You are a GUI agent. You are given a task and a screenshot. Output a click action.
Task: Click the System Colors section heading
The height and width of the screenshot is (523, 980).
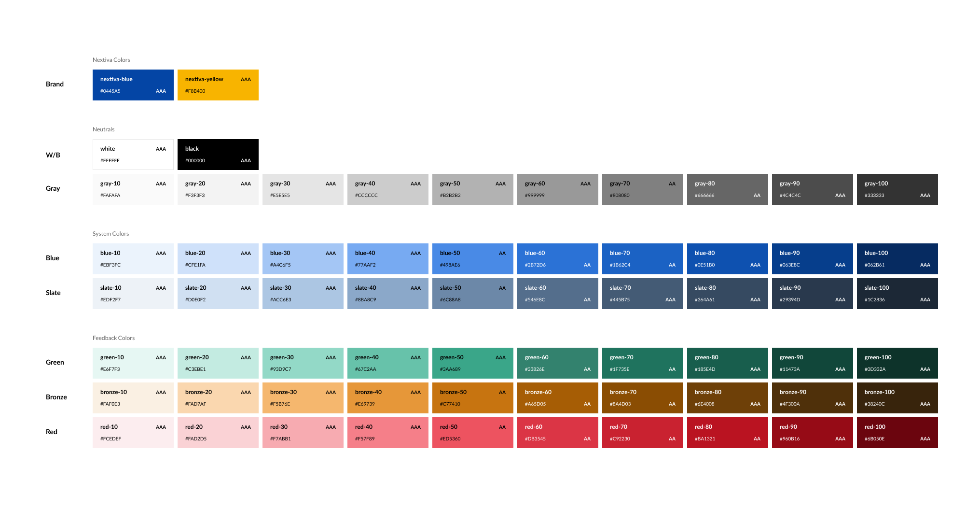(x=110, y=234)
